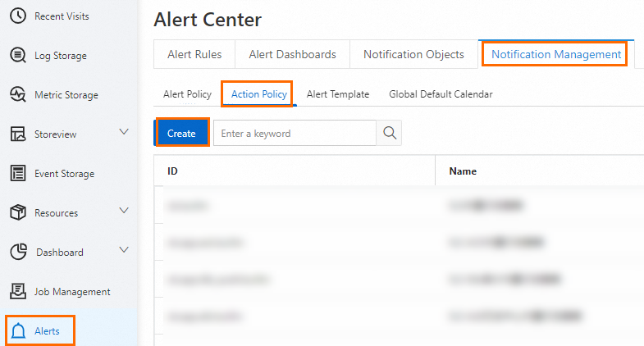Focus the Enter a keyword search field
This screenshot has height=346, width=644.
(295, 133)
